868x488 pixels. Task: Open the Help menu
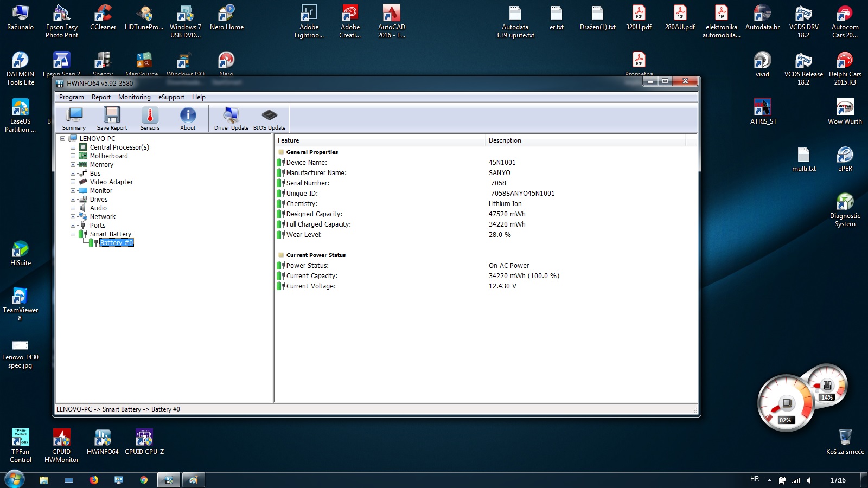199,97
